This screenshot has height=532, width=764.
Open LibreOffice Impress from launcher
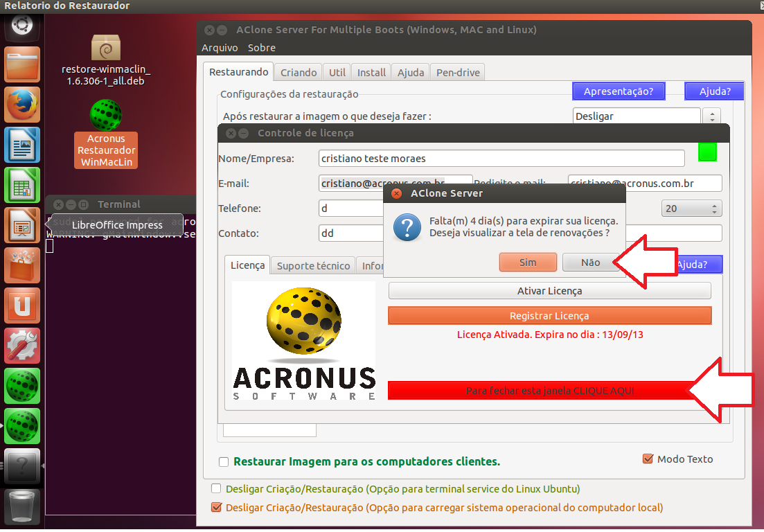tap(22, 224)
